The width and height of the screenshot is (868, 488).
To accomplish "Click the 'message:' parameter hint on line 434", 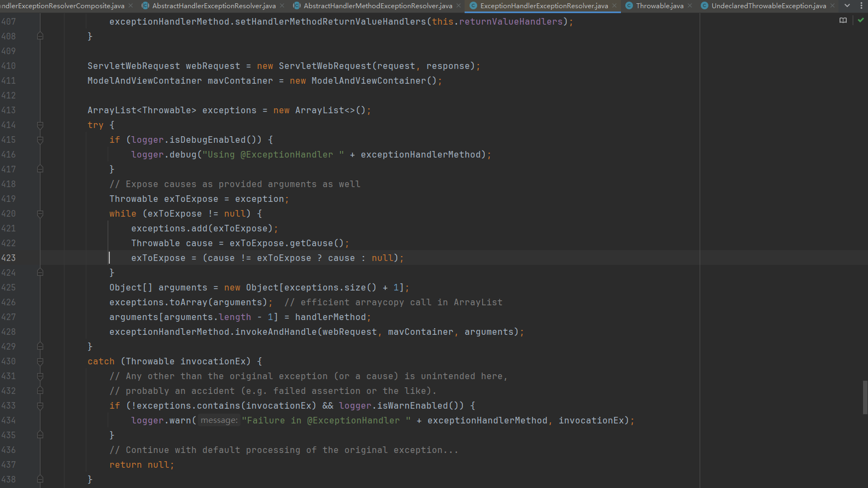I will tap(219, 421).
